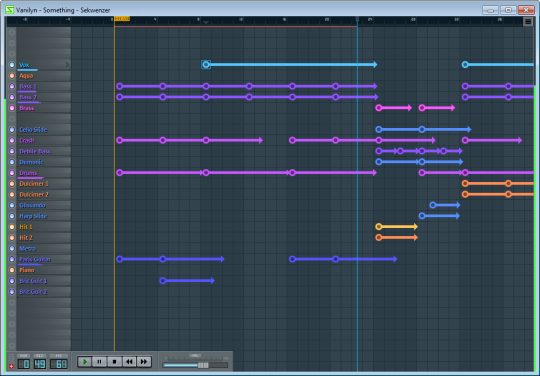540x376 pixels.
Task: Select the 'Piano' track name
Action: pos(27,270)
